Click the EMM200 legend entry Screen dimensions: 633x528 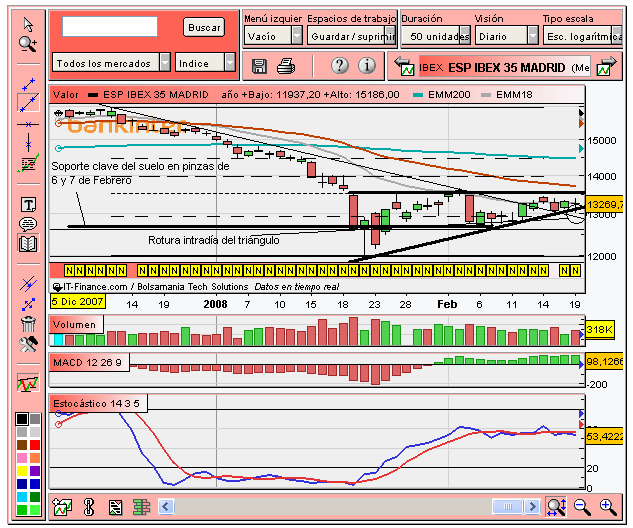tap(442, 95)
